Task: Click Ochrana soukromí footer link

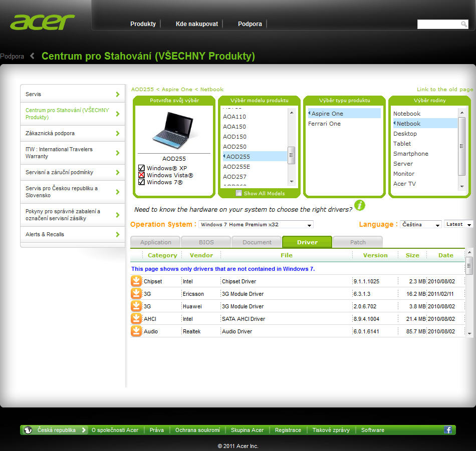Action: coord(197,430)
